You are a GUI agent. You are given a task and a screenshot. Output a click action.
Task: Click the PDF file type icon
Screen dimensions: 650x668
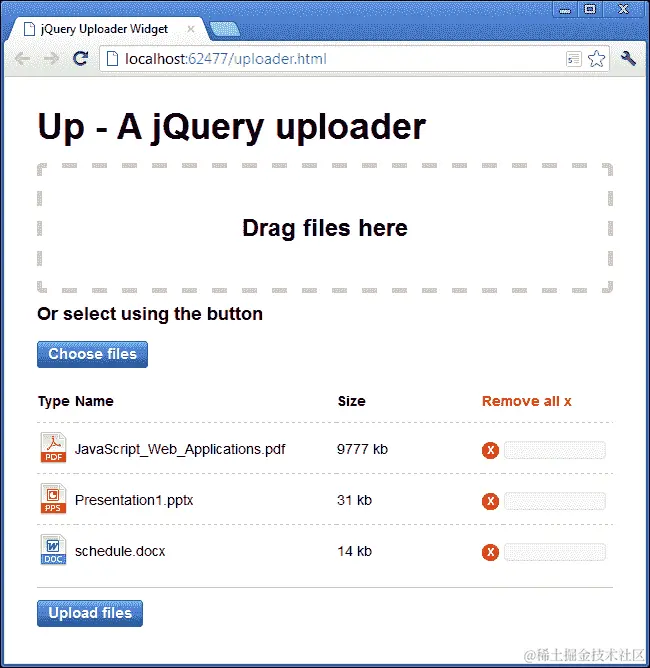coord(53,447)
